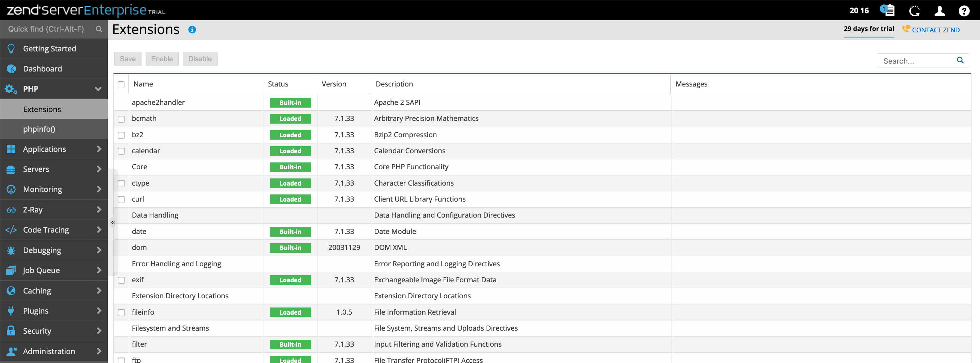Go to the Dashboard page
The height and width of the screenshot is (363, 980).
[42, 69]
